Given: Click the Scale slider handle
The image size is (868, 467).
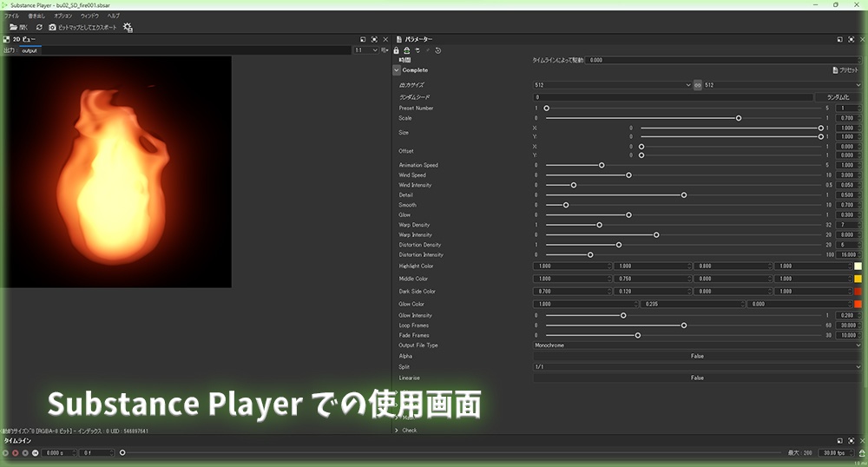Looking at the screenshot, I should point(739,118).
